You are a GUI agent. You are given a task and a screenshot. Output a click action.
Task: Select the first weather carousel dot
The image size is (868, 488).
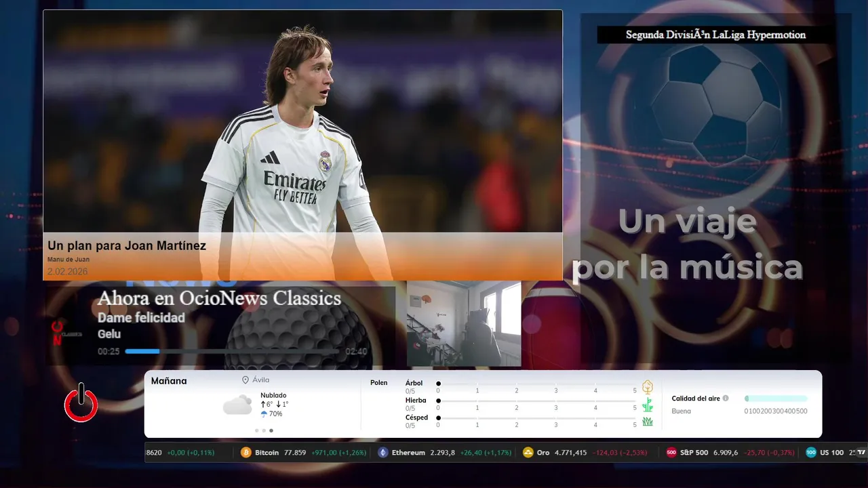[256, 430]
